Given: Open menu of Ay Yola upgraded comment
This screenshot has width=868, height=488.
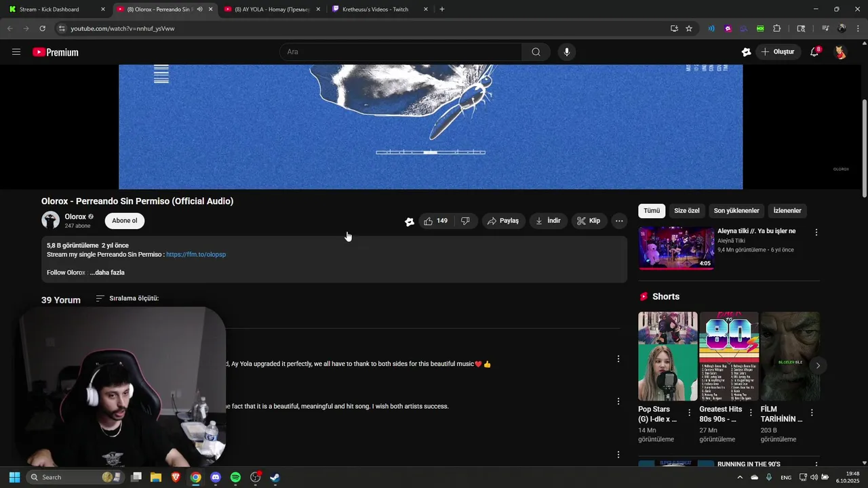Looking at the screenshot, I should click(618, 359).
